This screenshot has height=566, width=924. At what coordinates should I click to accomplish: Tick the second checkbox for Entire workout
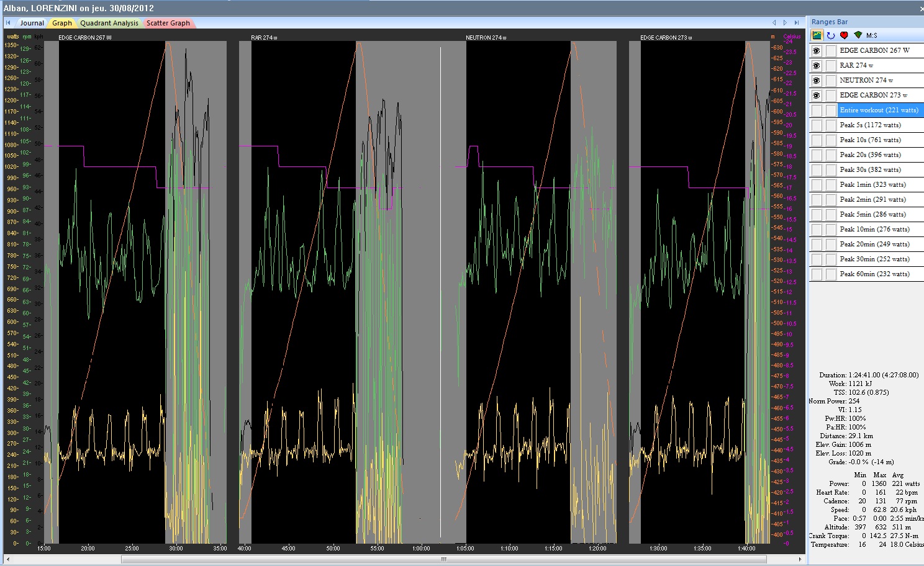pyautogui.click(x=831, y=110)
